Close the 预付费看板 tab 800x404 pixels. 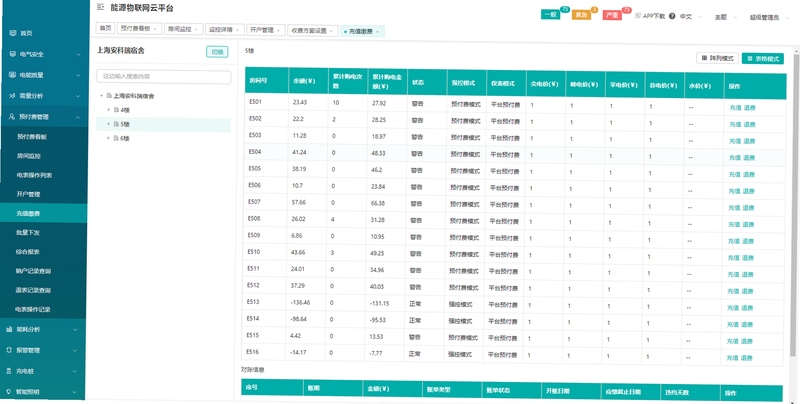point(155,30)
